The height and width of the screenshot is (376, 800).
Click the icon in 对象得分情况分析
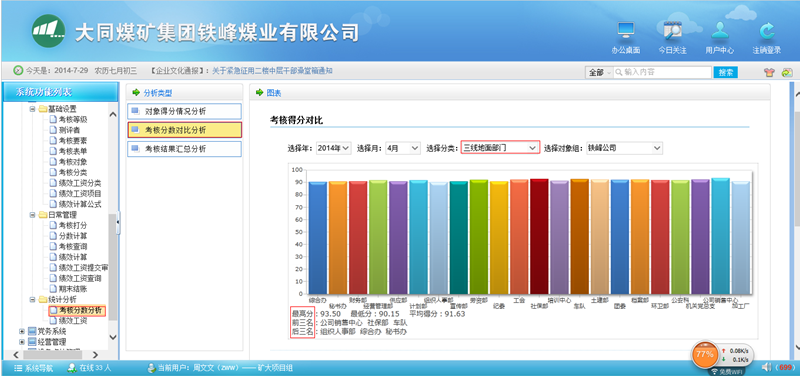pyautogui.click(x=135, y=111)
